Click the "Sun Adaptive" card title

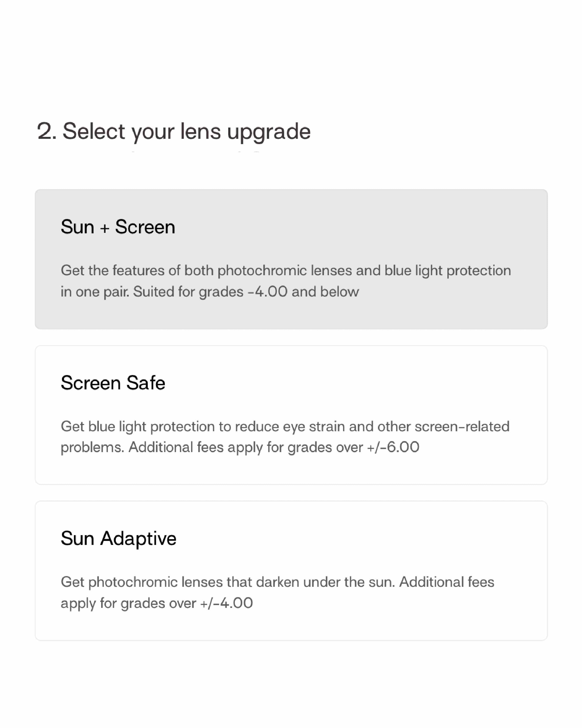point(118,538)
